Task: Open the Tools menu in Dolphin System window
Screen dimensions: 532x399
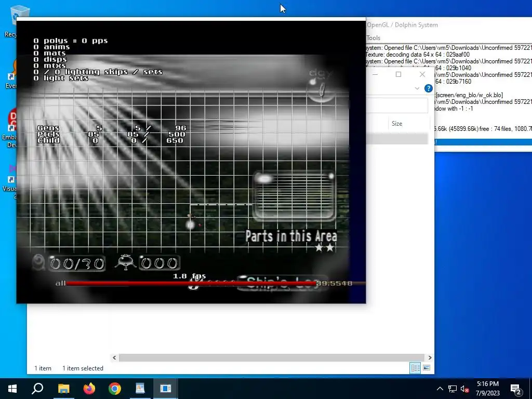Action: point(374,38)
